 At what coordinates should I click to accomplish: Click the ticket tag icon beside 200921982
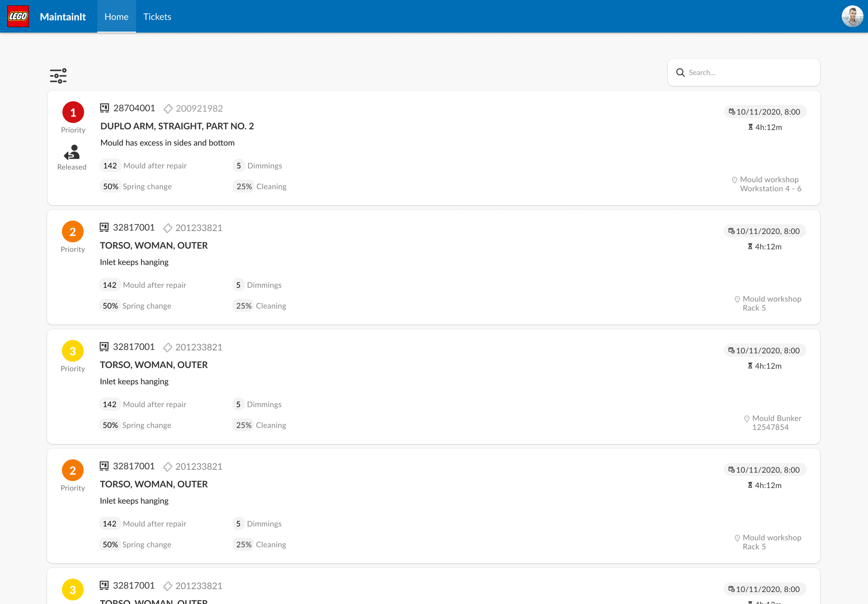[168, 109]
